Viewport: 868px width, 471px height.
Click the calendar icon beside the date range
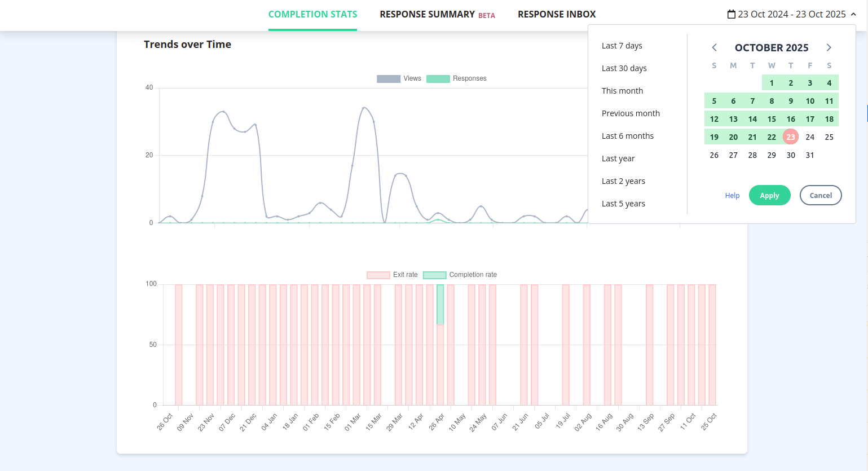pyautogui.click(x=731, y=14)
